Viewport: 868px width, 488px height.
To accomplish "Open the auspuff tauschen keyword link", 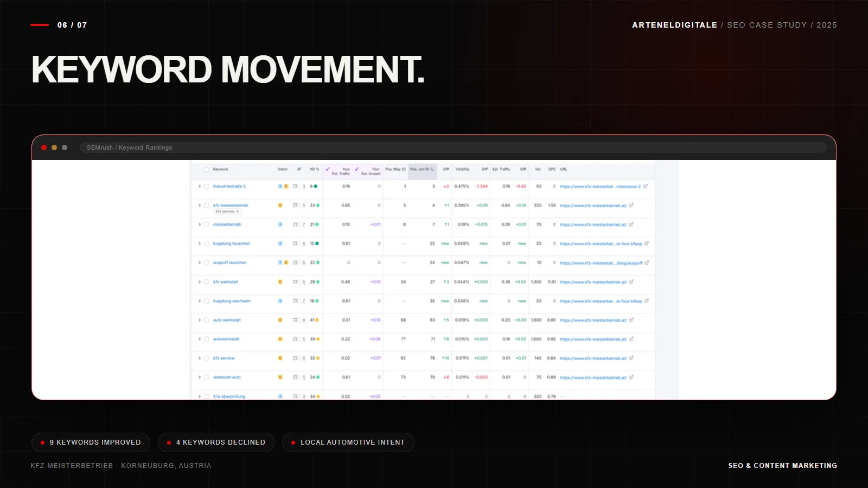I will (230, 262).
